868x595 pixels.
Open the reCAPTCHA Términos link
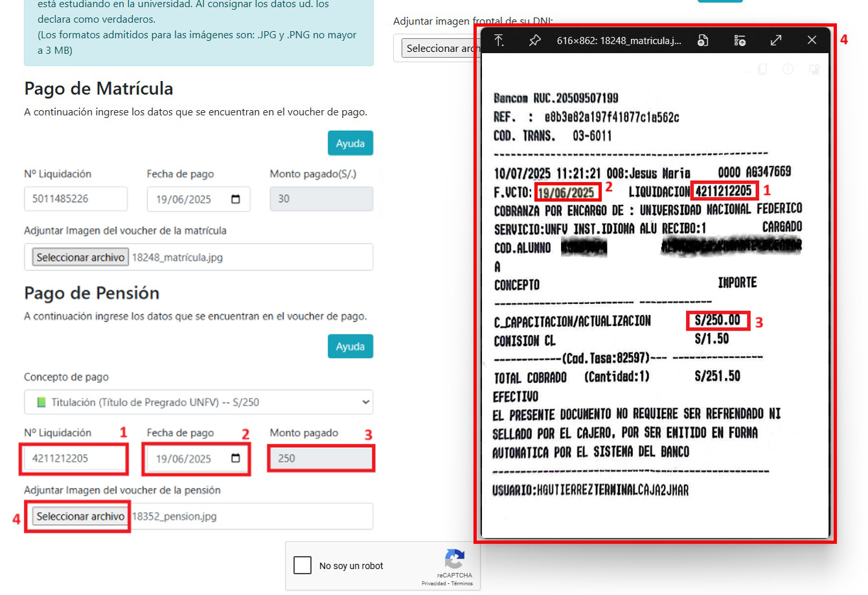point(462,583)
